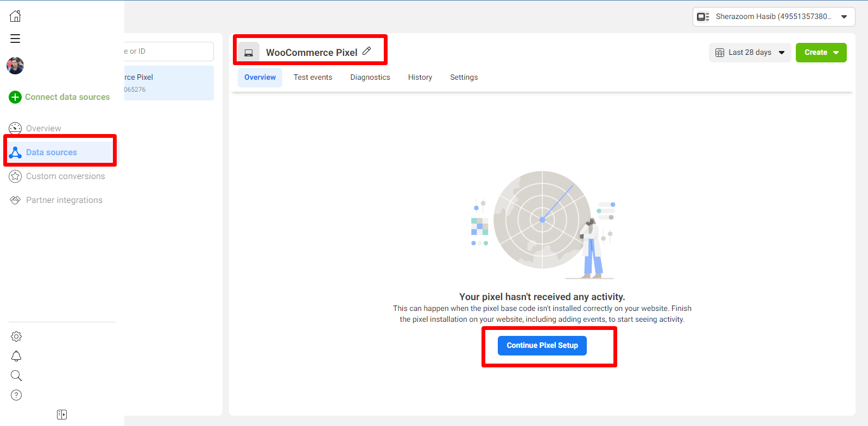Select the Custom conversions star icon
Image resolution: width=868 pixels, height=426 pixels.
15,176
